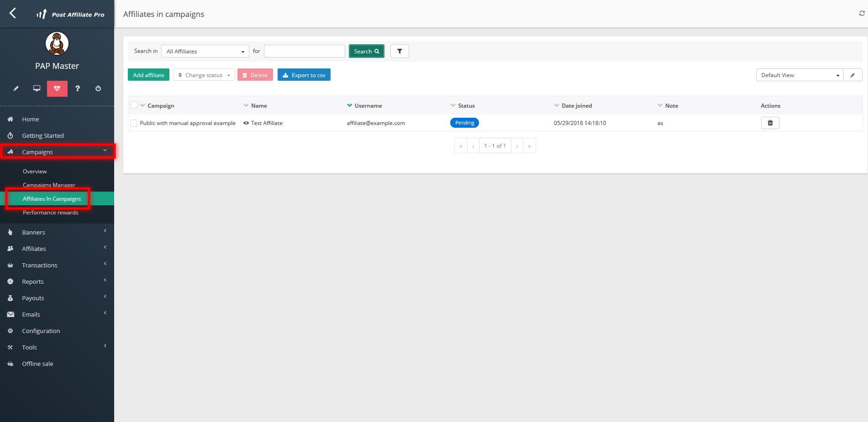Viewport: 868px width, 422px height.
Task: Sort by Name column header
Action: click(259, 105)
